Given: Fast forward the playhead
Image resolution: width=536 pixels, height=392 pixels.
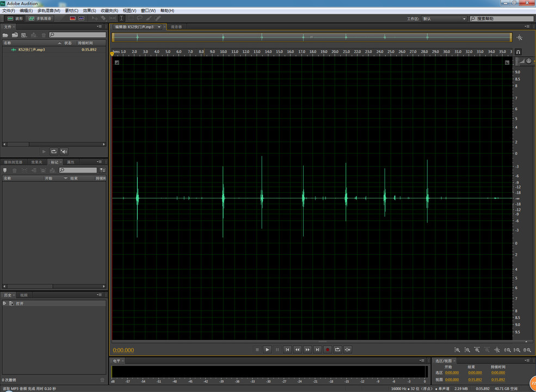Looking at the screenshot, I should coord(307,349).
